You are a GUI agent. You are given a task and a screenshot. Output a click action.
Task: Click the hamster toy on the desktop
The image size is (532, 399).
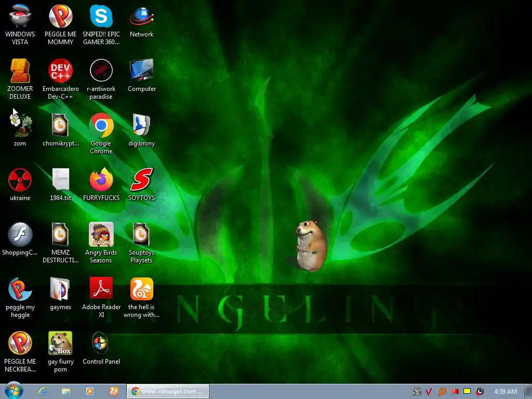(x=311, y=246)
